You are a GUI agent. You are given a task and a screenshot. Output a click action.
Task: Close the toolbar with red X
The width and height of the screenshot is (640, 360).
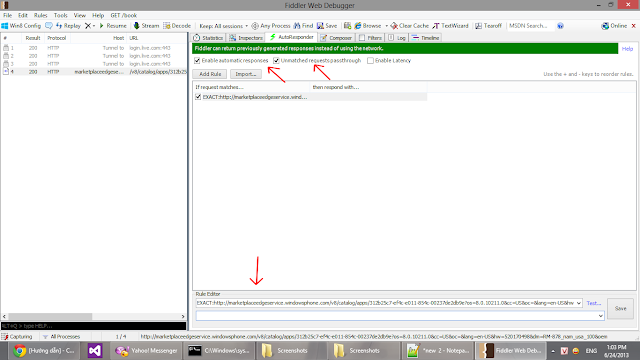tap(634, 26)
